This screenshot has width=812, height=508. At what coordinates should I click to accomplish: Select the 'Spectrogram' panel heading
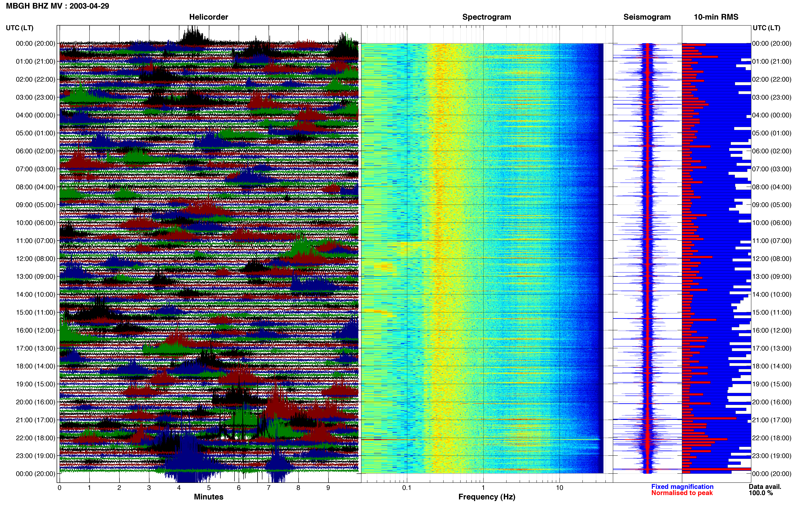click(487, 17)
